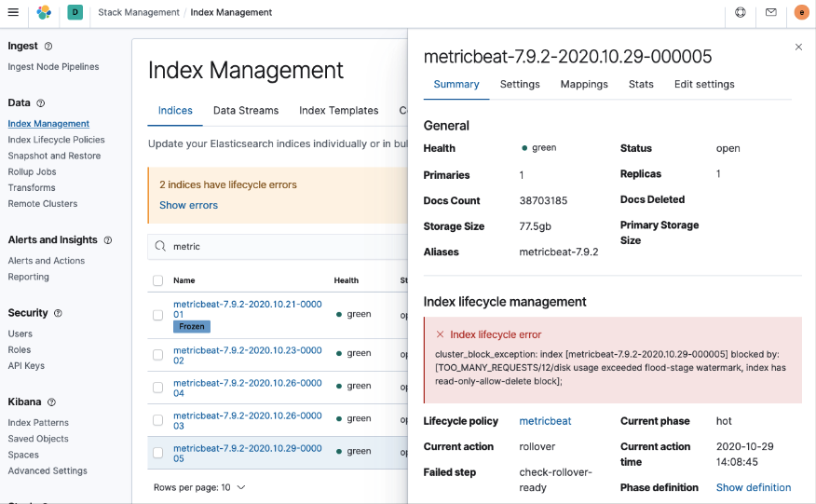Screen dimensions: 816x504
Task: Open Index Patterns
Action: coord(38,423)
